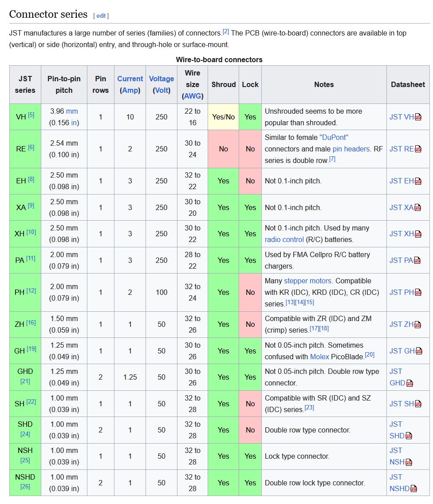Open the Current column header link
This screenshot has width=433, height=504.
point(130,79)
